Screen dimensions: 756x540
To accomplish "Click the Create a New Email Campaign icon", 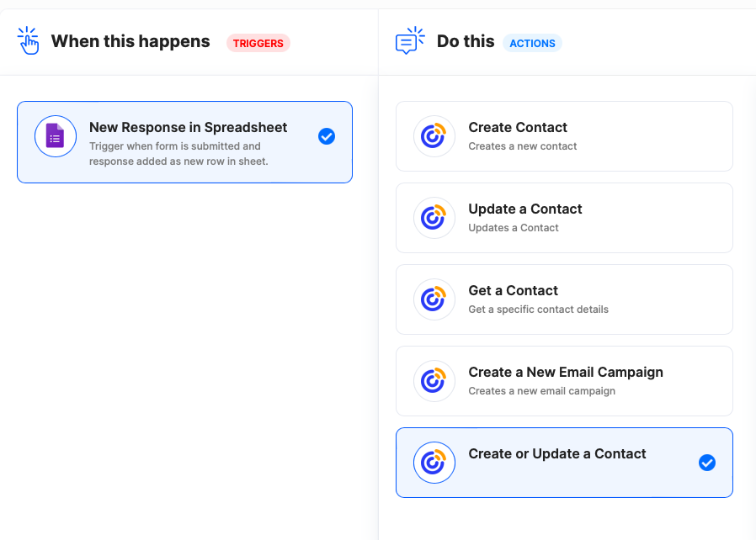I will coord(434,381).
